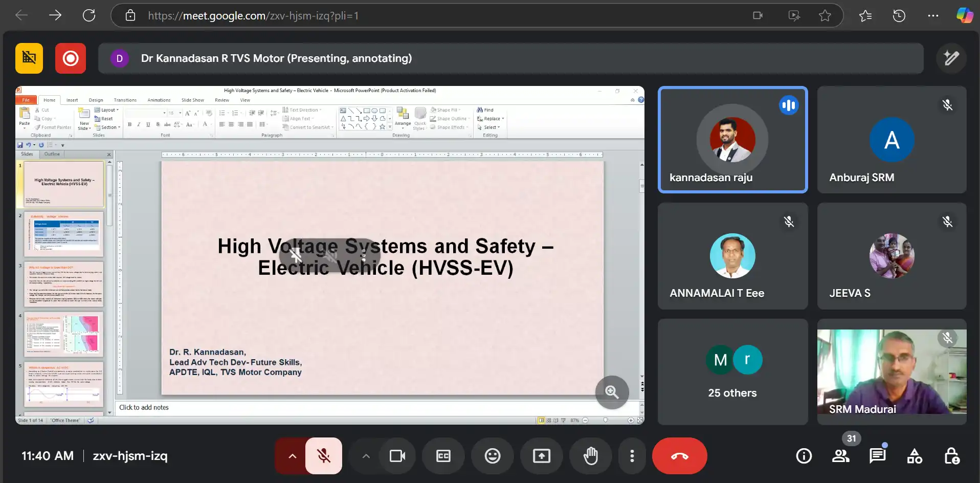980x483 pixels.
Task: Open the annotation pen tool
Action: [x=951, y=58]
